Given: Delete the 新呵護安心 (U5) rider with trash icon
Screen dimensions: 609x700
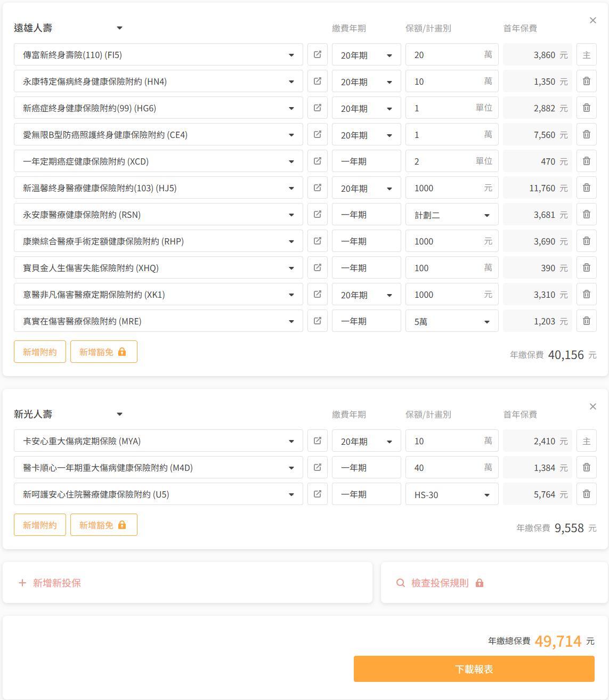Looking at the screenshot, I should [x=587, y=494].
